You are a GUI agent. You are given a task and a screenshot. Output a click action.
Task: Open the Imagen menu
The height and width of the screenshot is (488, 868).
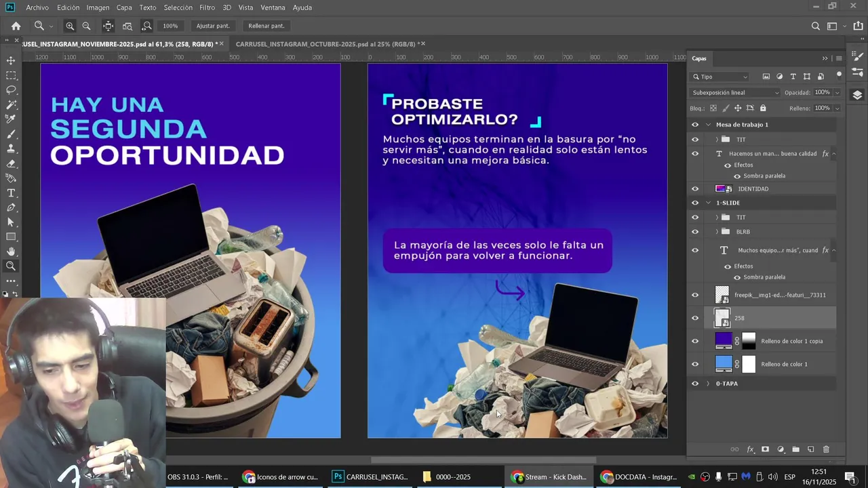[98, 7]
